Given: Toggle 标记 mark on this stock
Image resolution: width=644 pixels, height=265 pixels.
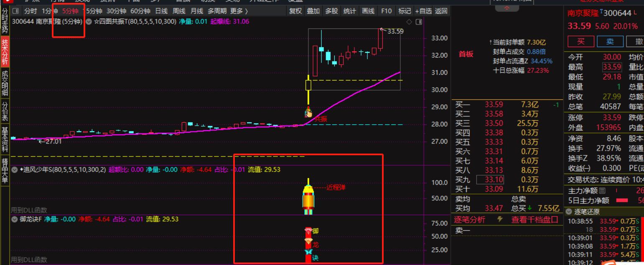Looking at the screenshot, I should pos(405,11).
